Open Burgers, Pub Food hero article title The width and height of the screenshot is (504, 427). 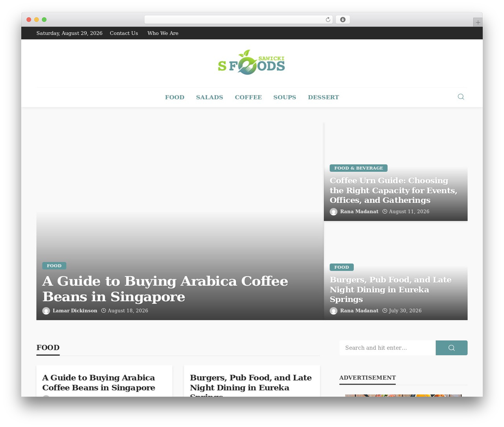click(x=391, y=290)
